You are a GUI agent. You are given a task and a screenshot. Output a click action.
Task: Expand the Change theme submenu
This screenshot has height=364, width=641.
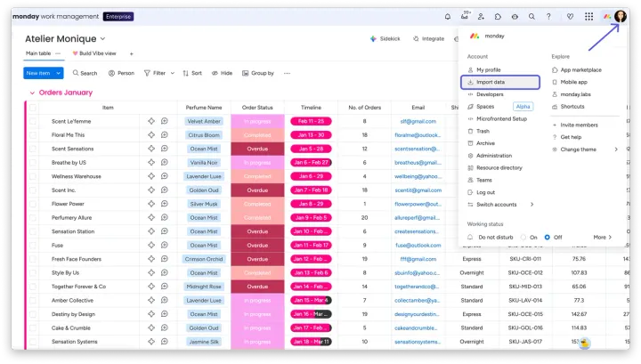tap(616, 150)
